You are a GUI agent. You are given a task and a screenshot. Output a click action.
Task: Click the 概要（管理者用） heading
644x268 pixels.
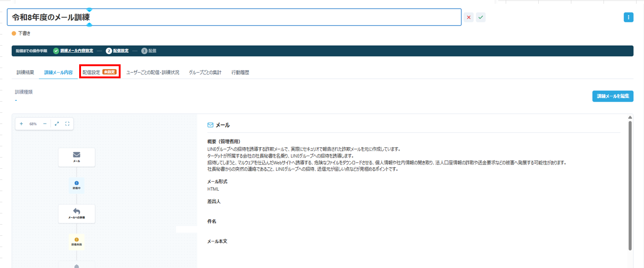point(224,141)
